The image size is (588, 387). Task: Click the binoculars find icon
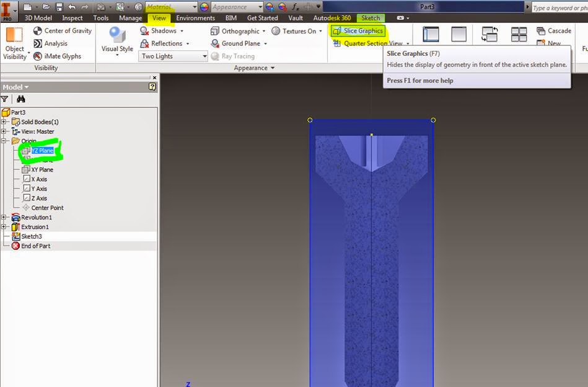(20, 99)
